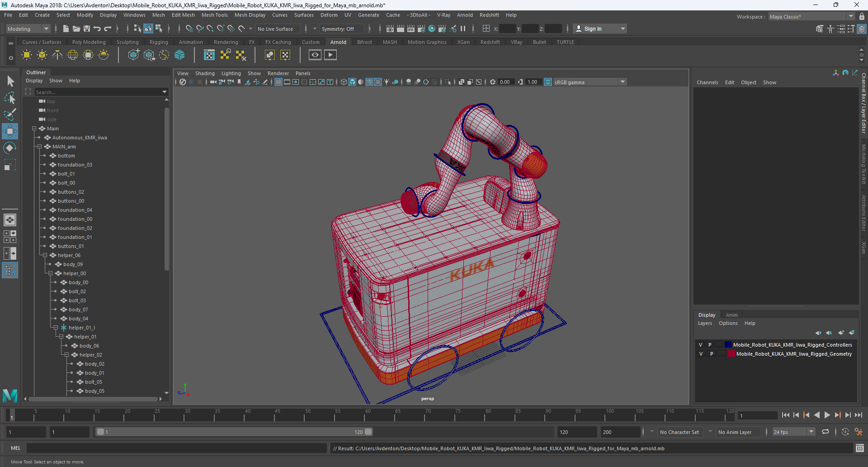Select the Rotate Tool in toolbox

9,148
